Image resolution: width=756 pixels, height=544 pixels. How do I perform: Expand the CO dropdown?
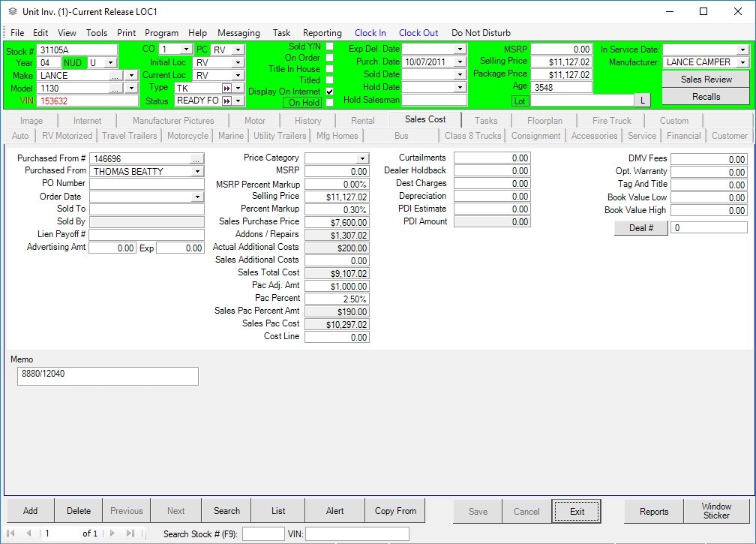coord(186,50)
